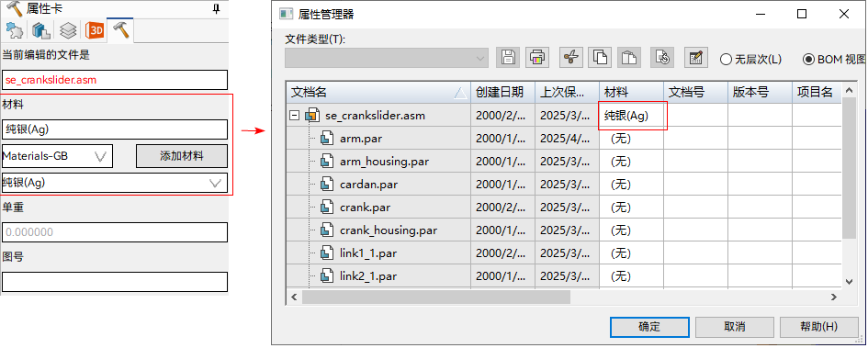This screenshot has height=348, width=868.
Task: Click the document restore icon
Action: pyautogui.click(x=662, y=57)
